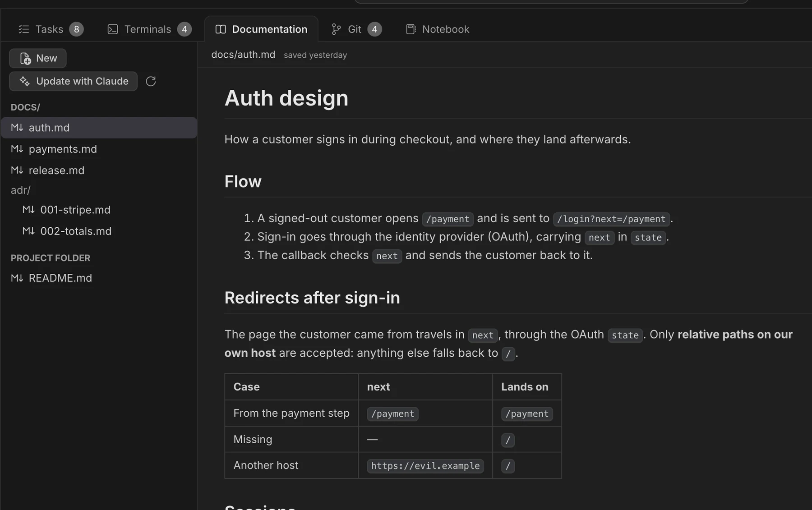Screen dimensions: 812x510
Task: Click the DOCS/ section header
Action: coord(25,107)
